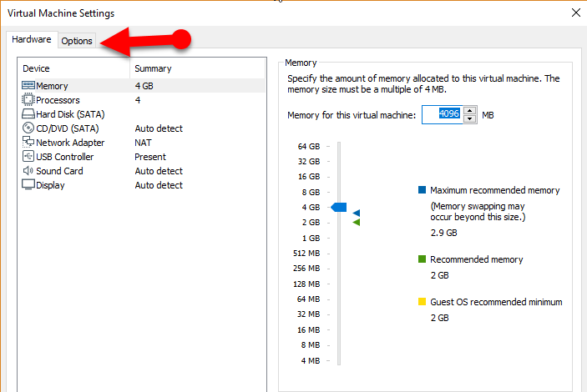Click the blue maximum recommended memory marker
587x392 pixels.
point(357,214)
